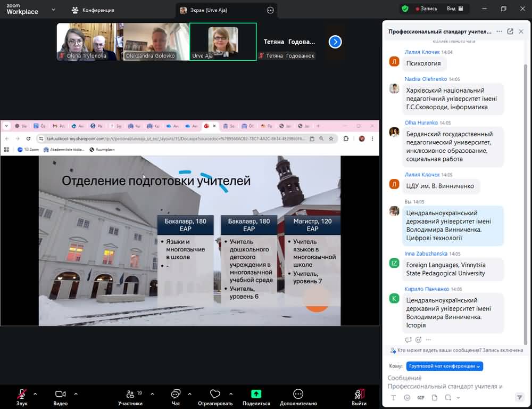Open the Zoom Workplace dropdown menu
This screenshot has height=409, width=532.
[x=53, y=10]
